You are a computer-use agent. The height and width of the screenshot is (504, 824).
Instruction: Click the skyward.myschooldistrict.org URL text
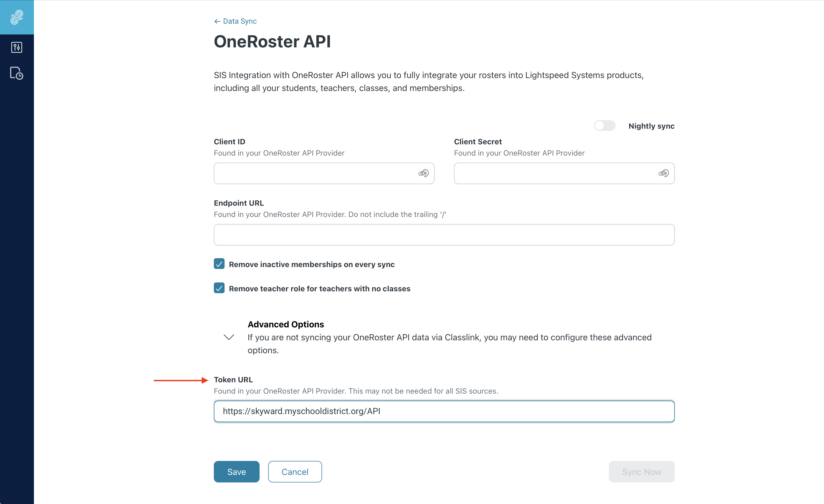(x=301, y=411)
